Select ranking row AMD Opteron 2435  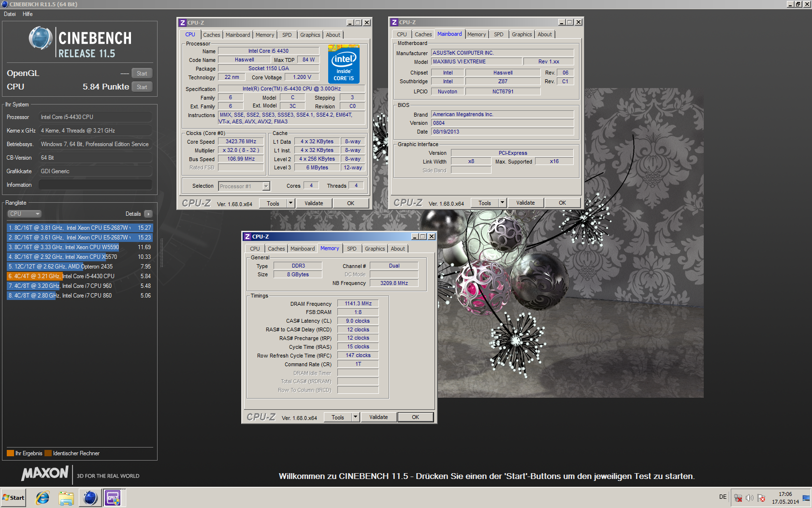[80, 266]
